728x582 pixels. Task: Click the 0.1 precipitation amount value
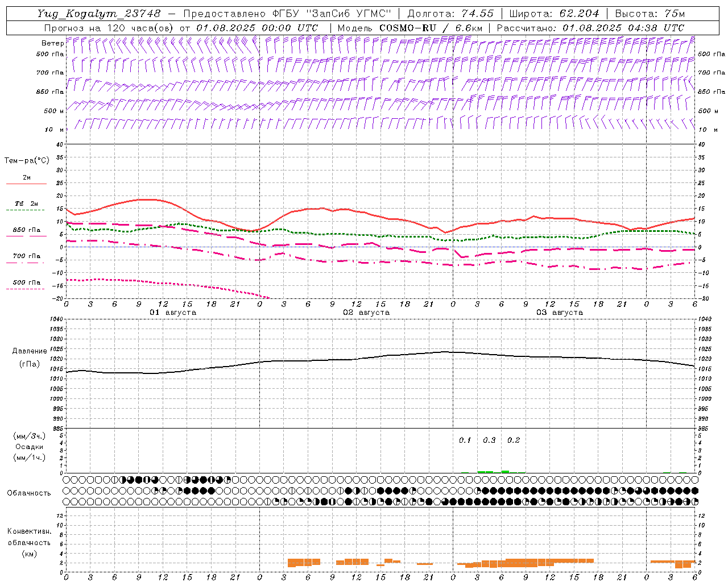(465, 440)
